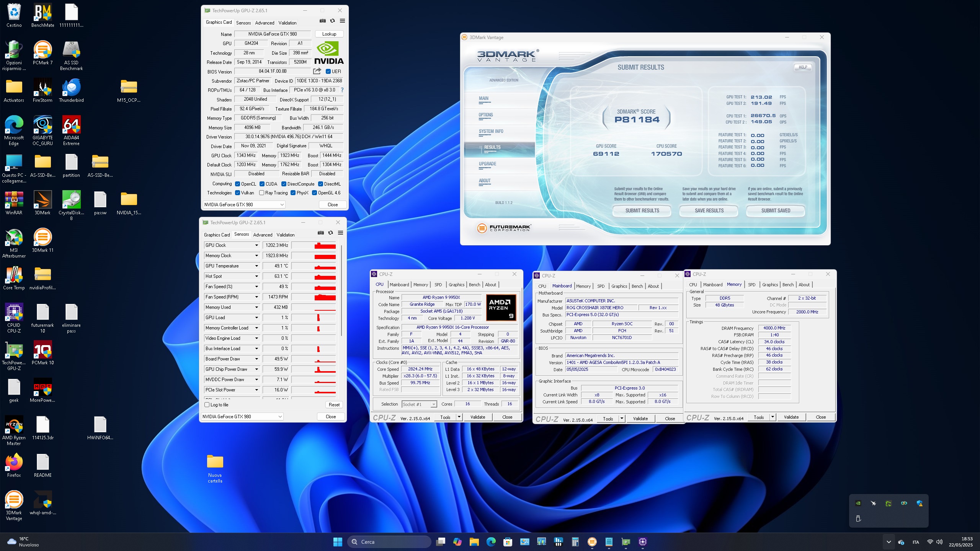Click Lookup button in GPU-Z
The width and height of the screenshot is (980, 551).
[329, 34]
